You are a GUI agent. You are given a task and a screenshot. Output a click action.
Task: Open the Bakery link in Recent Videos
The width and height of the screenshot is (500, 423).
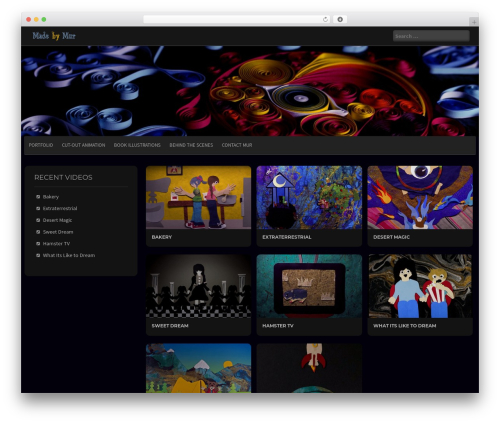point(51,197)
